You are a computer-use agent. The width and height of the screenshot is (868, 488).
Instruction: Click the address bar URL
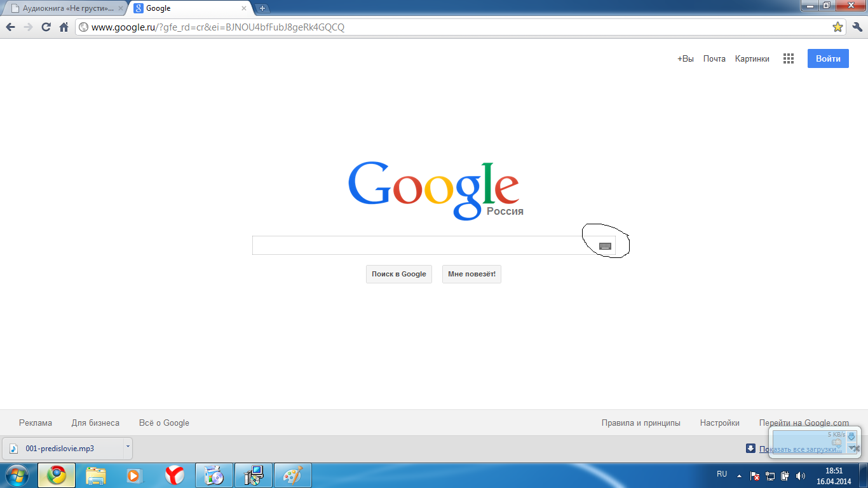pos(218,27)
